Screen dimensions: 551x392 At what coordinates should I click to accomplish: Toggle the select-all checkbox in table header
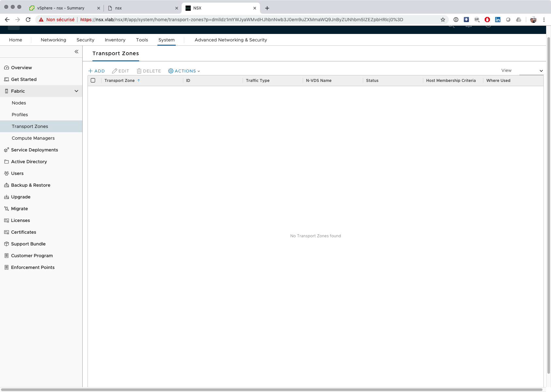[93, 80]
